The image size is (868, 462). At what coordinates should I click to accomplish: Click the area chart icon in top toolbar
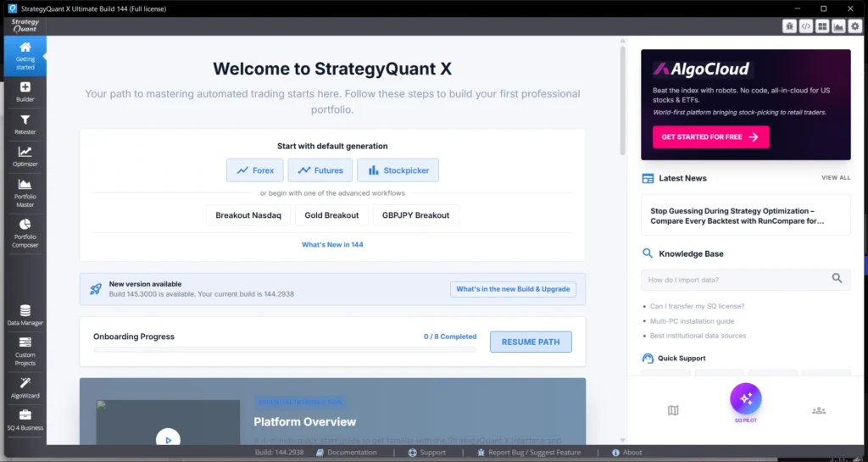pyautogui.click(x=838, y=26)
